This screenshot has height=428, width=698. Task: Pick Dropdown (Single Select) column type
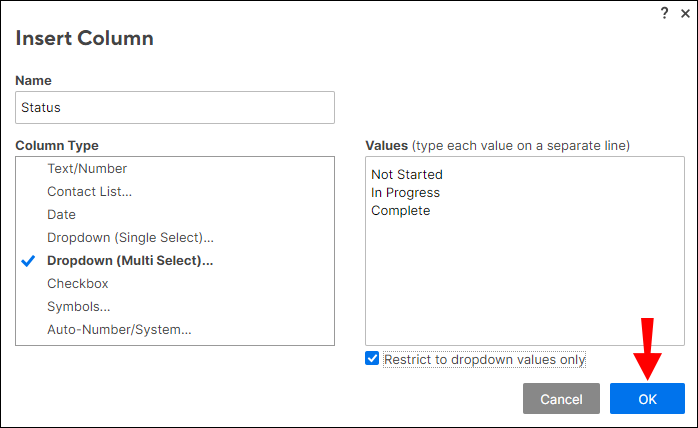tap(130, 238)
